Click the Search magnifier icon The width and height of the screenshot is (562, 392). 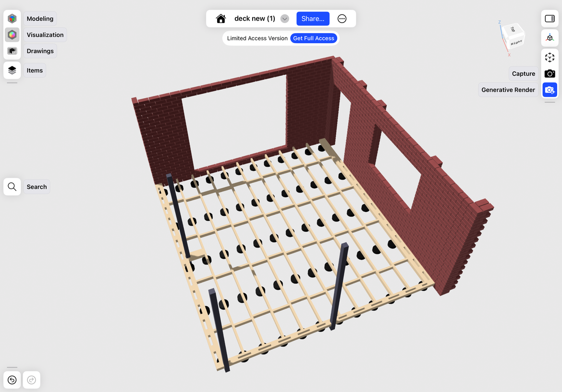pyautogui.click(x=12, y=187)
